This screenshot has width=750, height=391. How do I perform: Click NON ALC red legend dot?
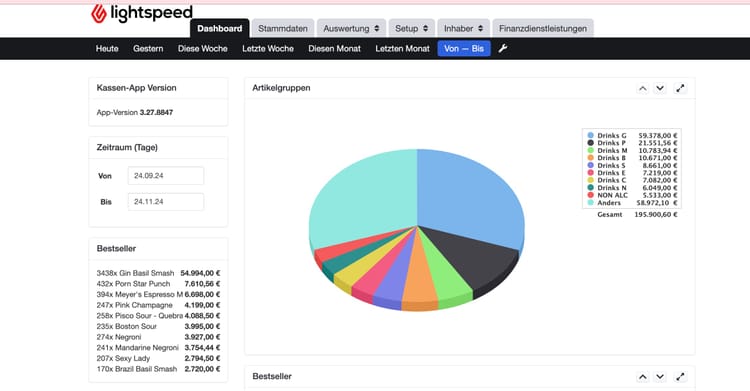(591, 195)
